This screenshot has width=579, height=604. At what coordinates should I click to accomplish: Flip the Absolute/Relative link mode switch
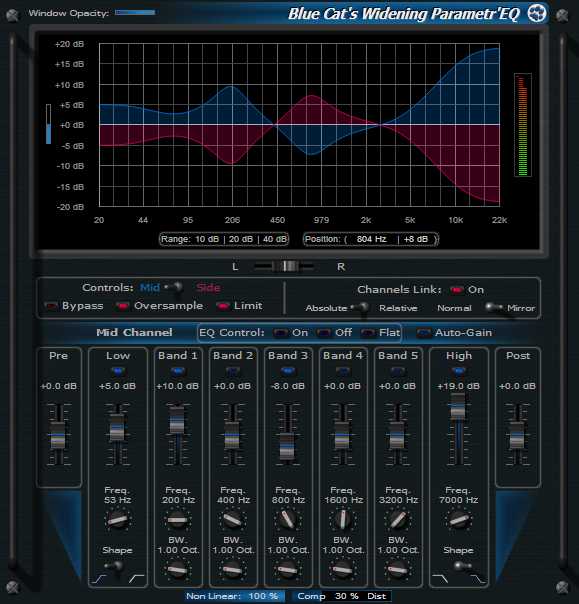tap(361, 309)
